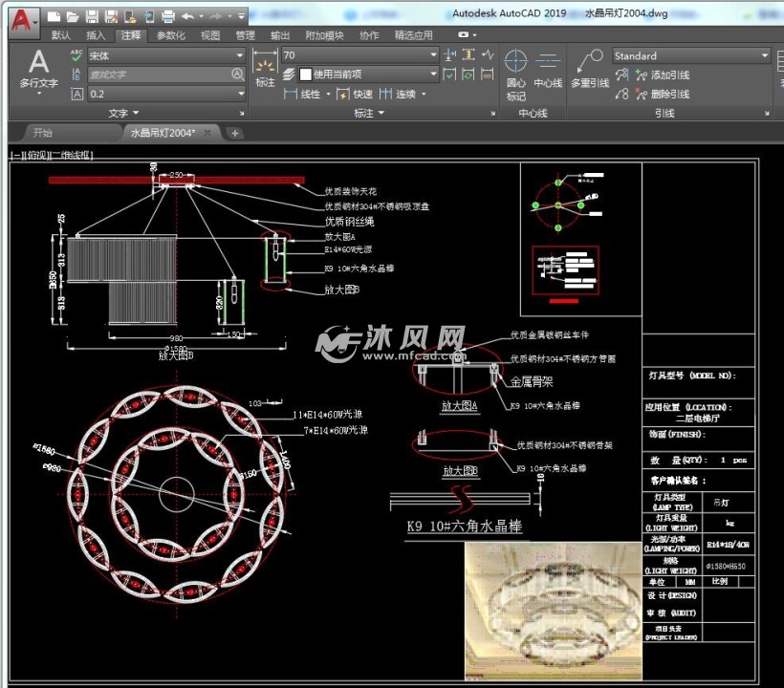Open the 宋体 text style dropdown

(x=239, y=55)
